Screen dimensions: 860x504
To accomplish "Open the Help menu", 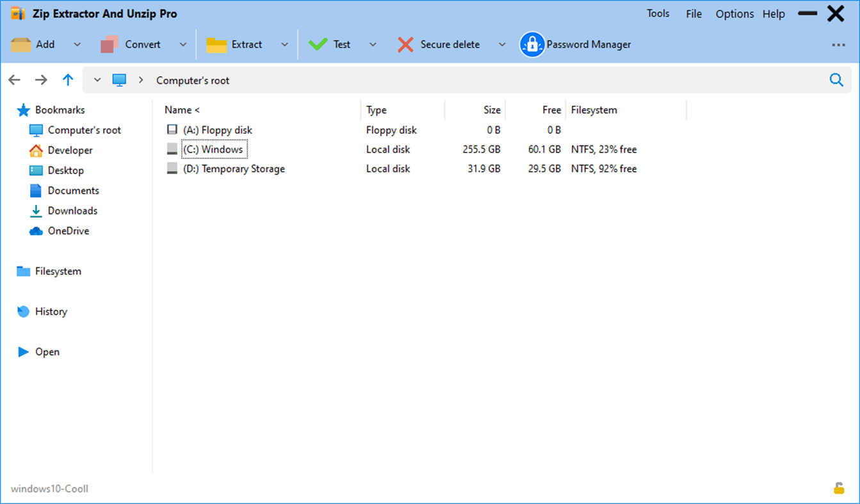I will coord(774,13).
